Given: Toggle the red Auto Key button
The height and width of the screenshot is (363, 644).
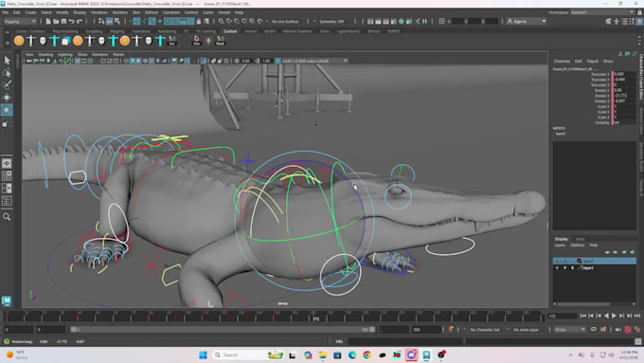Looking at the screenshot, I should pyautogui.click(x=628, y=329).
